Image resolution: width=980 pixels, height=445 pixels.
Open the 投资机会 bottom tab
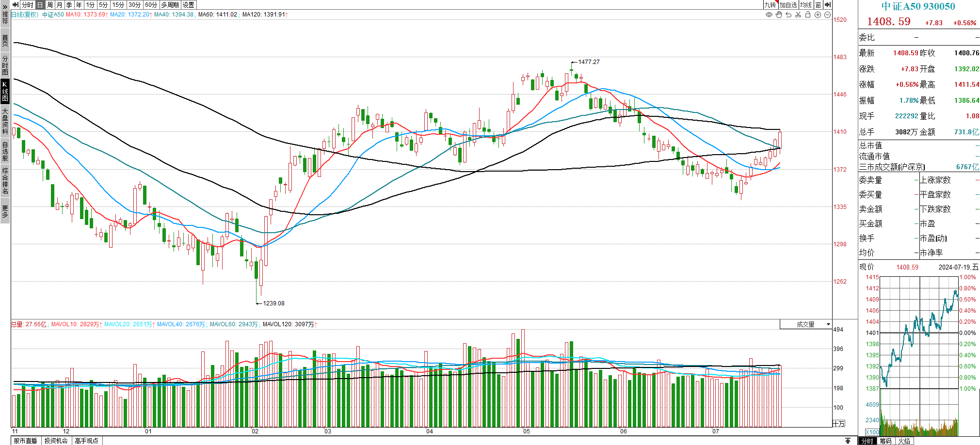click(56, 441)
